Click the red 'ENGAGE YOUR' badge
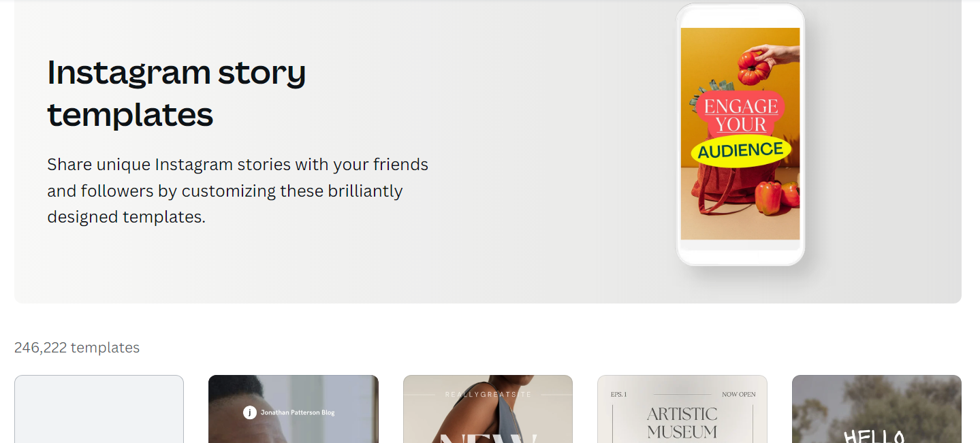The height and width of the screenshot is (443, 980). [740, 115]
